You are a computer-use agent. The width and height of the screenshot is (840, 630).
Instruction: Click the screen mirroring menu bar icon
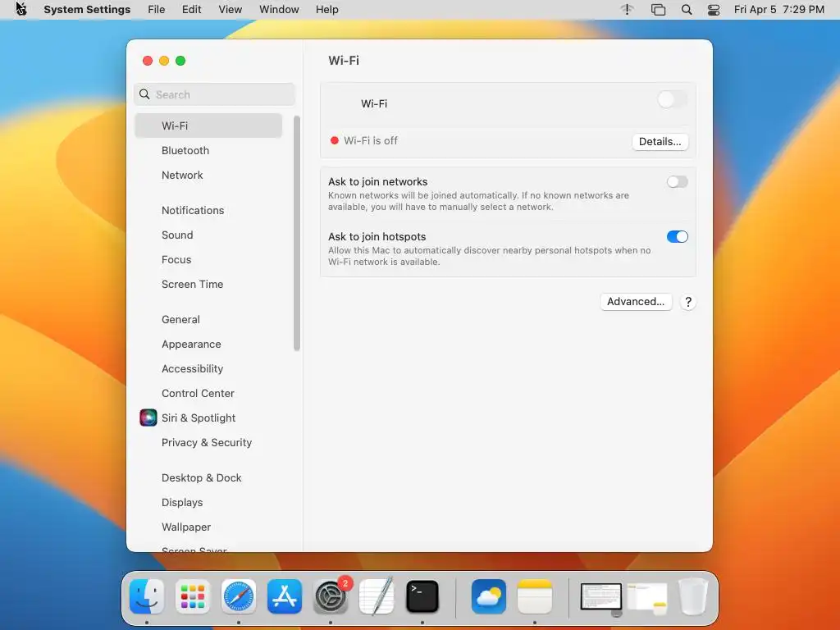pos(658,10)
